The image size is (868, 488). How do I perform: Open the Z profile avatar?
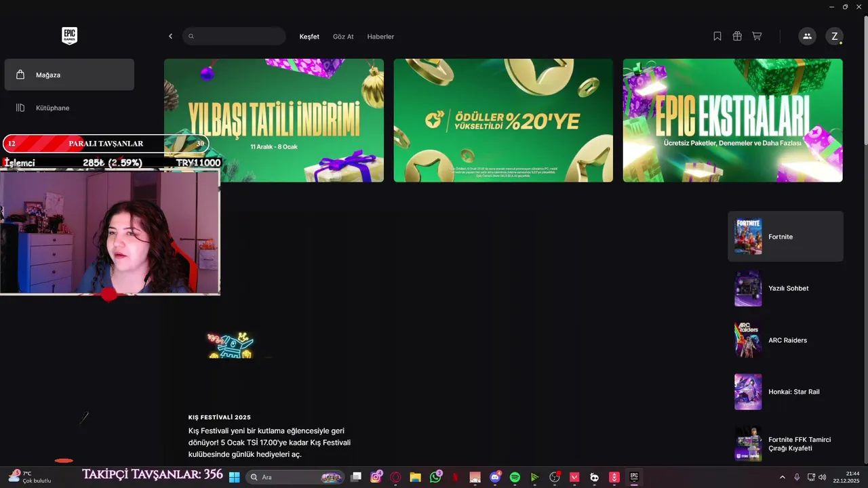834,37
